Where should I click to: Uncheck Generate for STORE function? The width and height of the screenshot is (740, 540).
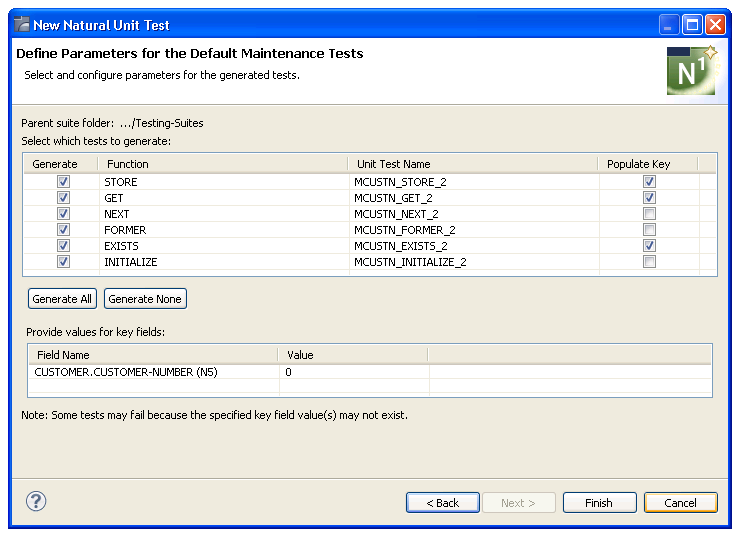click(x=63, y=181)
